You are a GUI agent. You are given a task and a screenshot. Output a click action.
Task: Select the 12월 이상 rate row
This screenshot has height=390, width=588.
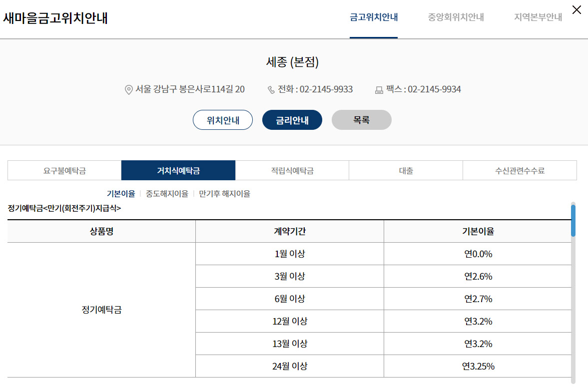tap(289, 321)
